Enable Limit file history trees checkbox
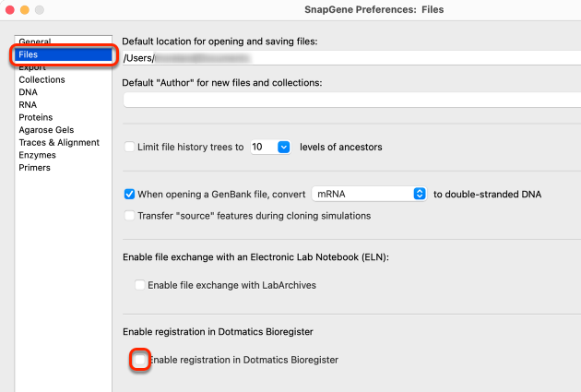Screen dimensions: 581x392 [129, 147]
